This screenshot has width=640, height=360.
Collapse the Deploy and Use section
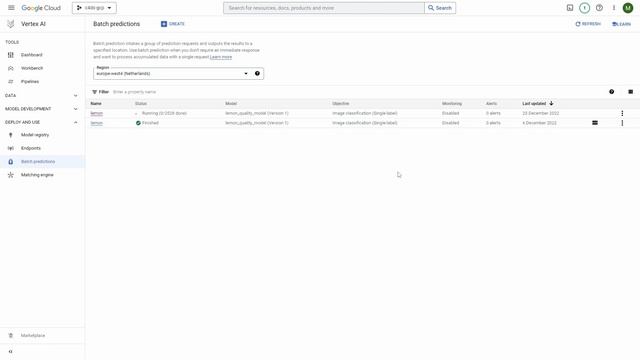click(x=42, y=122)
